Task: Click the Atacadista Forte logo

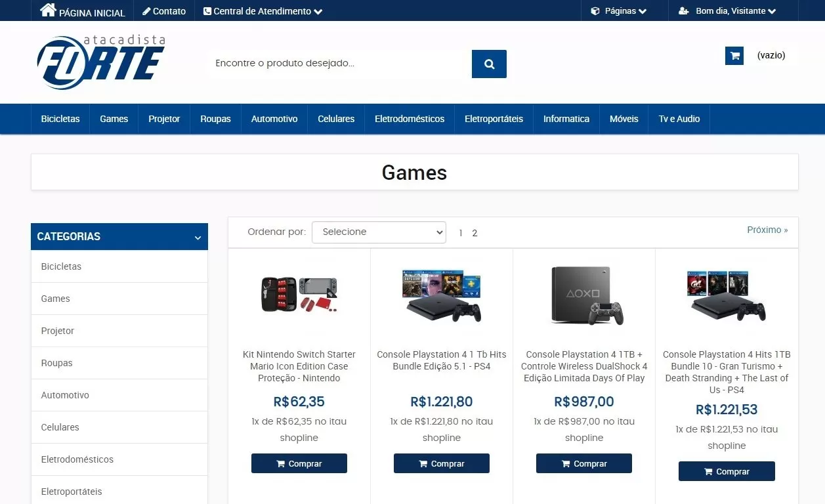Action: pyautogui.click(x=101, y=62)
